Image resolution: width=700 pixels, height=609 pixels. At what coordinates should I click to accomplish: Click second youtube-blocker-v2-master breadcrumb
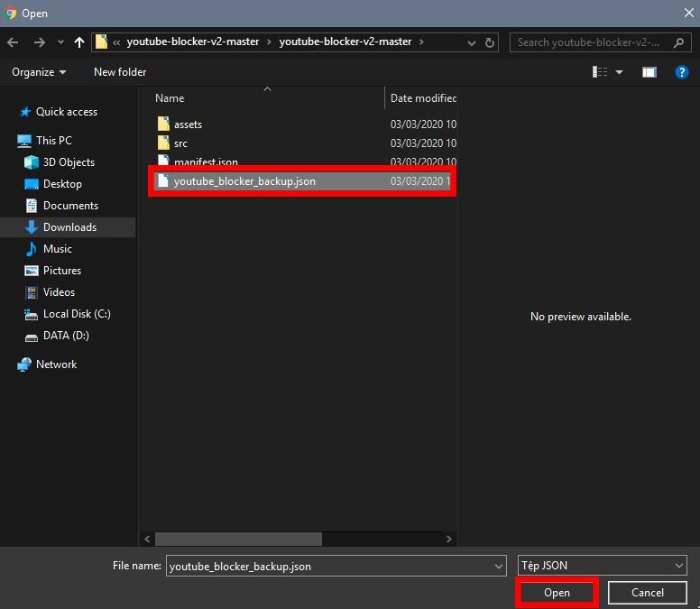coord(345,42)
